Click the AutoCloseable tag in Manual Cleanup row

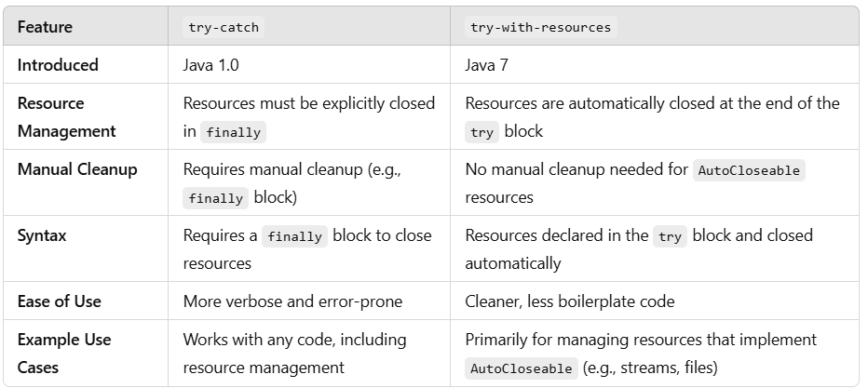pos(748,170)
